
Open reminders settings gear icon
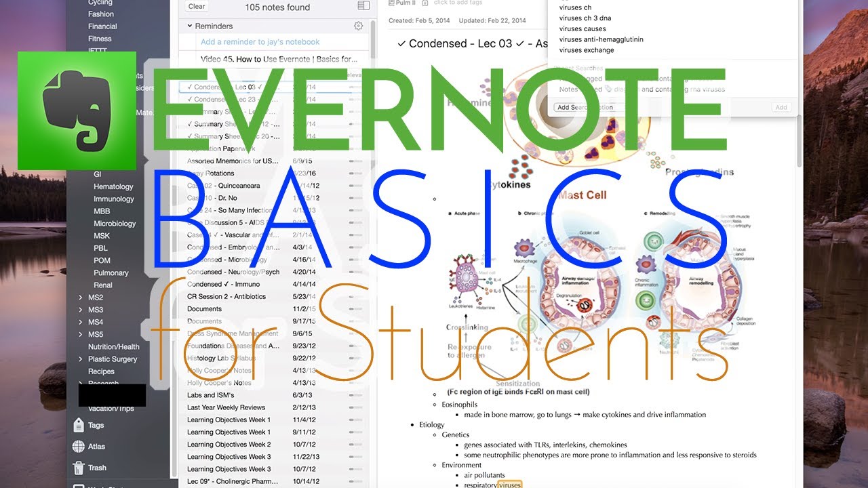pos(358,26)
